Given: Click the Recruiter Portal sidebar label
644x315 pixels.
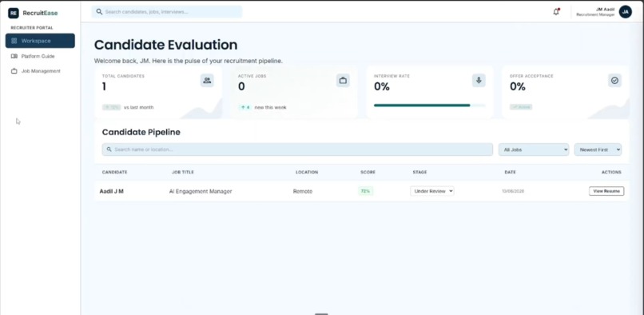Looking at the screenshot, I should [32, 28].
